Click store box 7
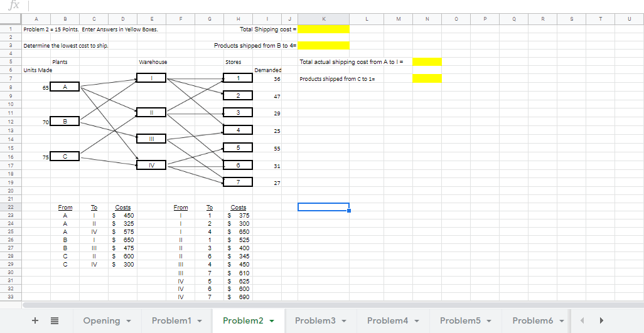Screen dimensions: 644x333 pos(238,182)
